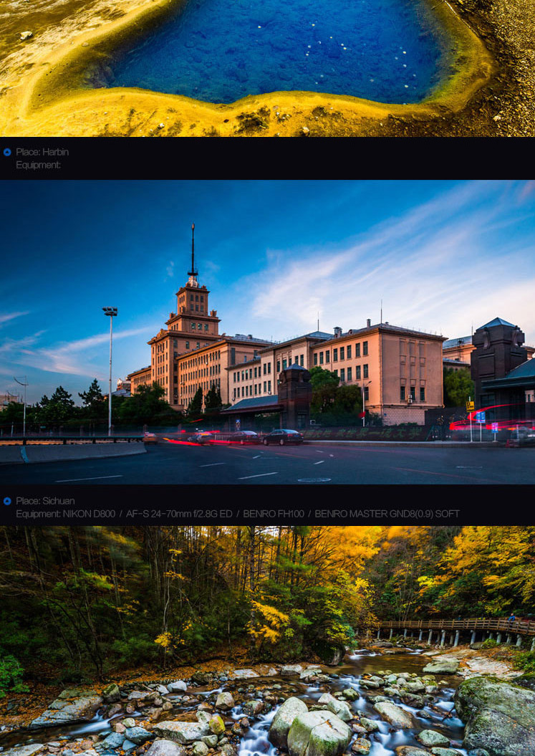The width and height of the screenshot is (535, 756).
Task: Select the 'Place: Sichuan' caption text
Action: [45, 501]
